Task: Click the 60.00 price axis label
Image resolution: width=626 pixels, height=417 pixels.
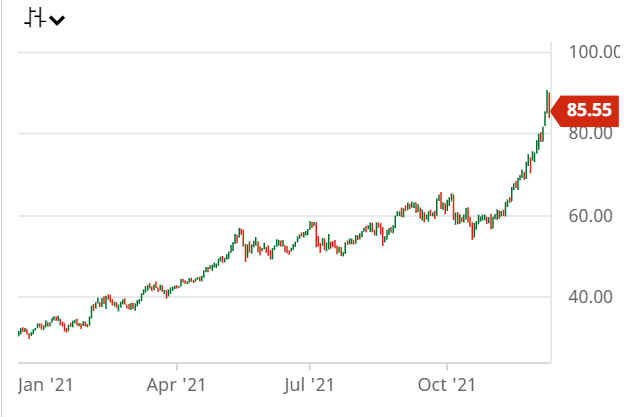Action: coord(590,215)
